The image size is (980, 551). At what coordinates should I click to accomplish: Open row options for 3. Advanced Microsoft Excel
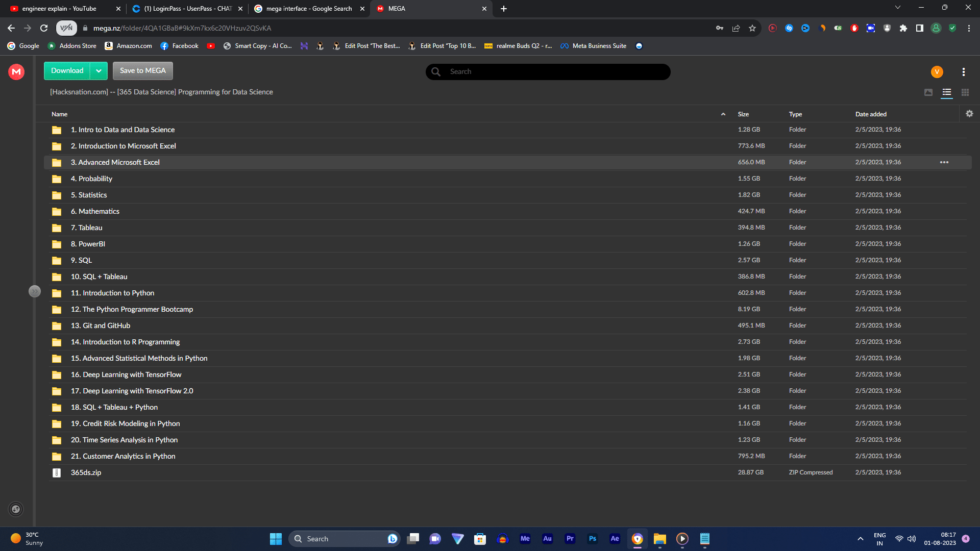[944, 162]
